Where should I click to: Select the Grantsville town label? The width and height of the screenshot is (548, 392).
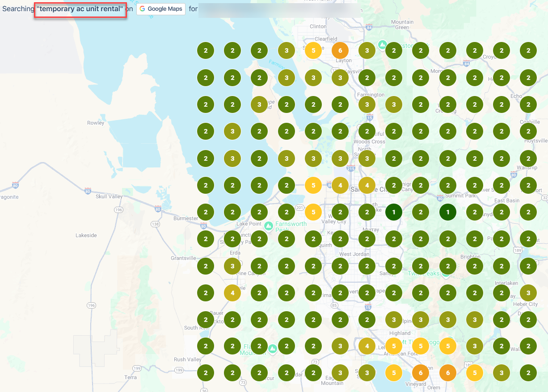183,258
